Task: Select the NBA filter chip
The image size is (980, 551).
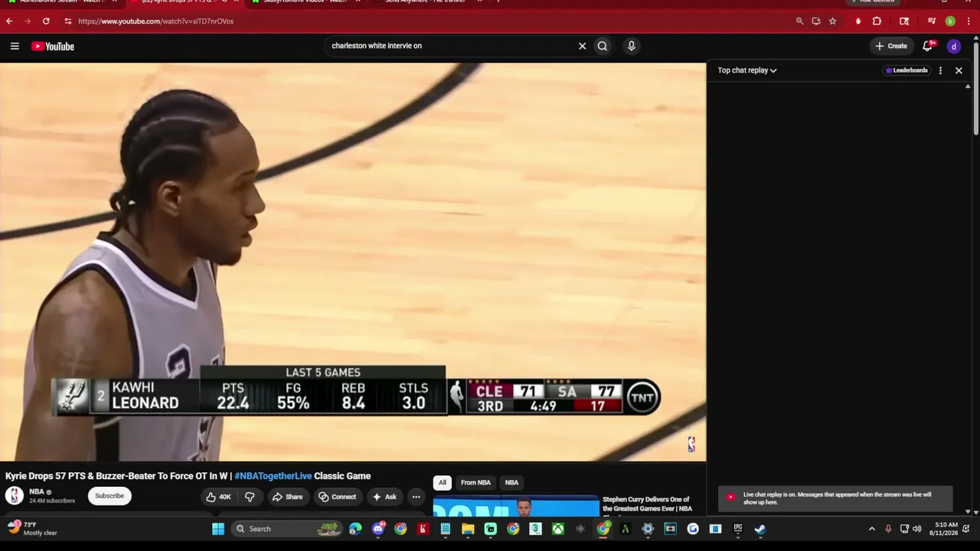Action: tap(511, 483)
